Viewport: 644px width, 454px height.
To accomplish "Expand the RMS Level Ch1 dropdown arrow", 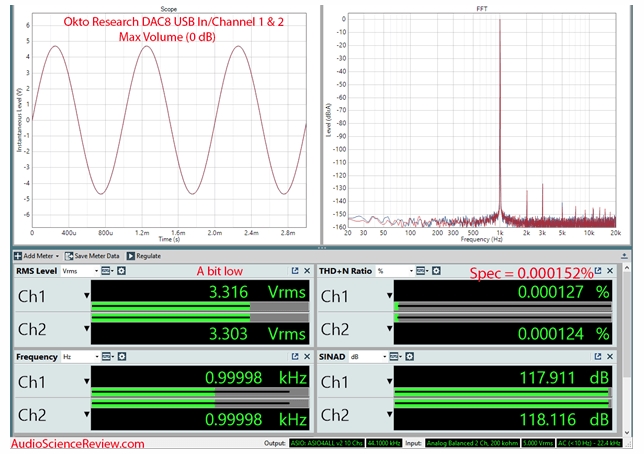I will pos(86,295).
